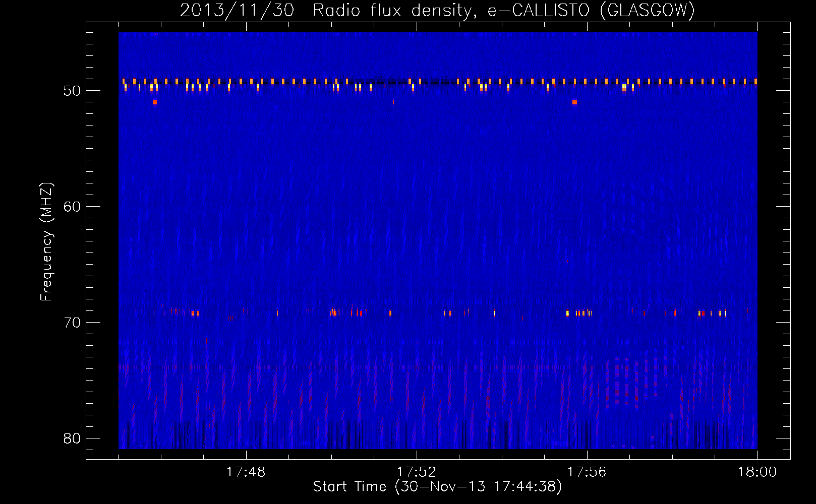Click the 17:52 time tick label
The height and width of the screenshot is (504, 816).
pos(417,472)
